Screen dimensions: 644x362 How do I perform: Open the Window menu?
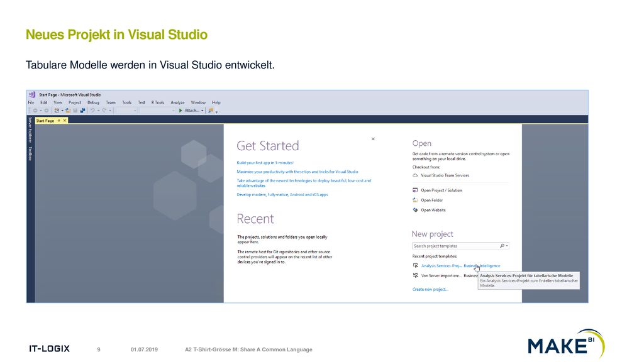(198, 102)
